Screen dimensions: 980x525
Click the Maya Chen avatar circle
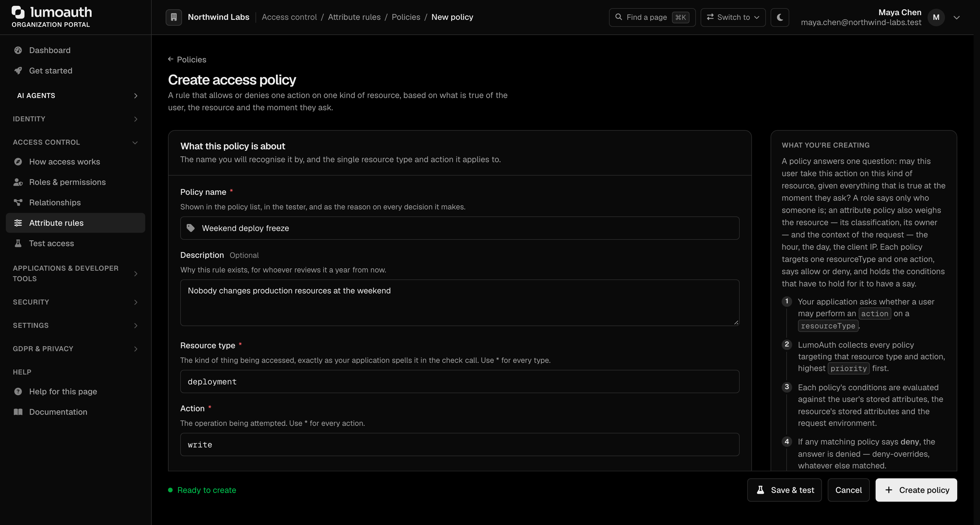[x=936, y=17]
